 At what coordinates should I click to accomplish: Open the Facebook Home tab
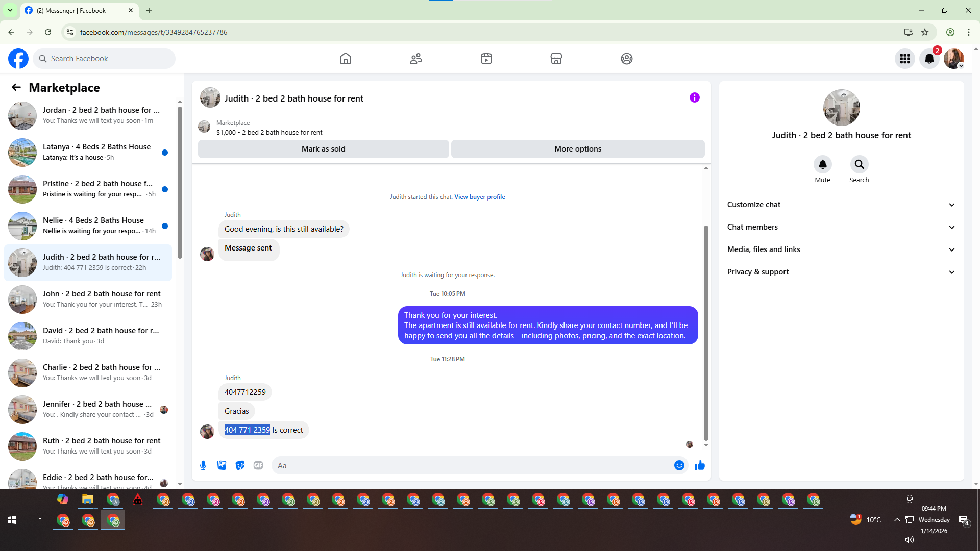(346, 59)
